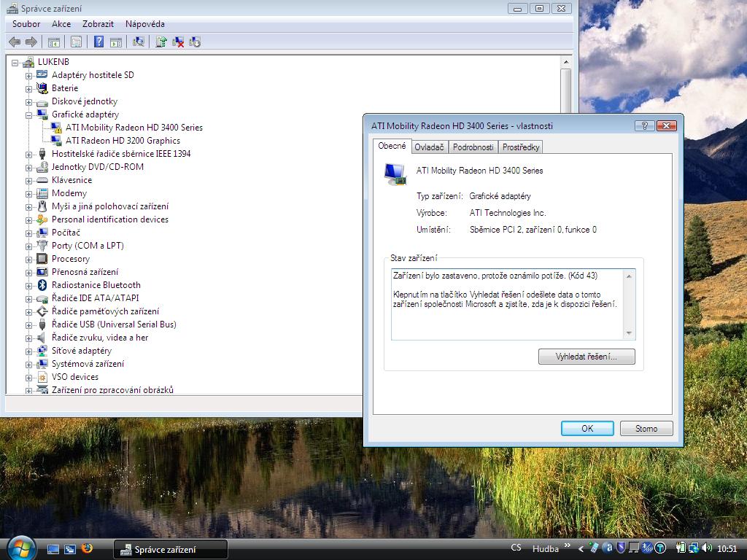Scan for hardware changes icon
747x560 pixels.
139,42
